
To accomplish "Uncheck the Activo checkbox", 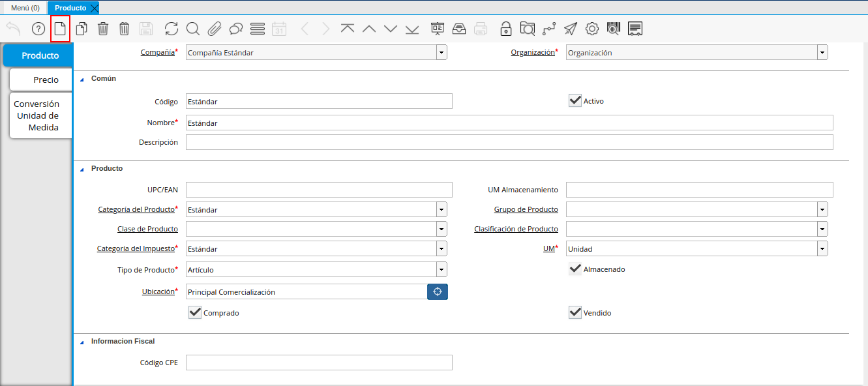I will pyautogui.click(x=575, y=100).
